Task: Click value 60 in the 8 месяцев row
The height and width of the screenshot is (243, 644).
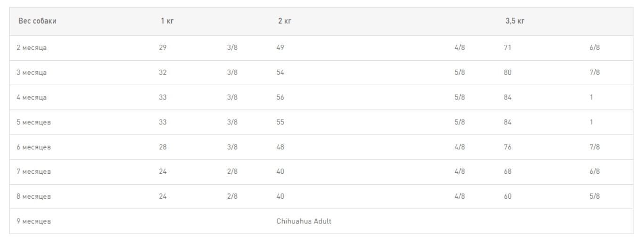Action: point(508,196)
